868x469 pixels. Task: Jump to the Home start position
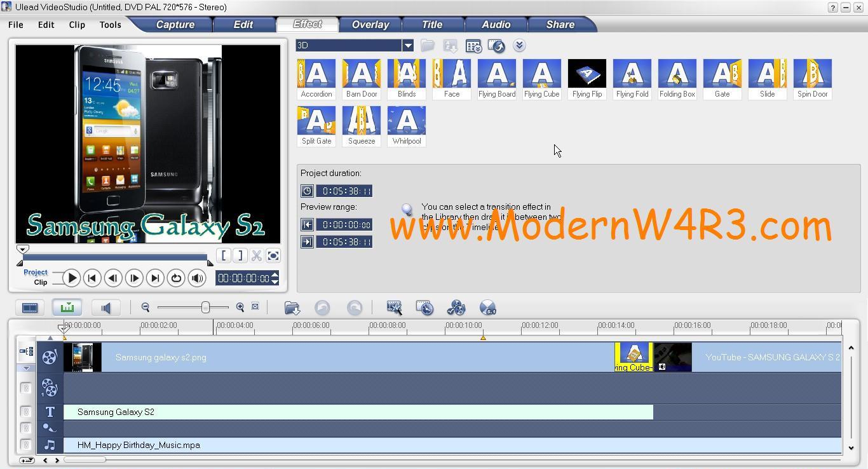92,278
